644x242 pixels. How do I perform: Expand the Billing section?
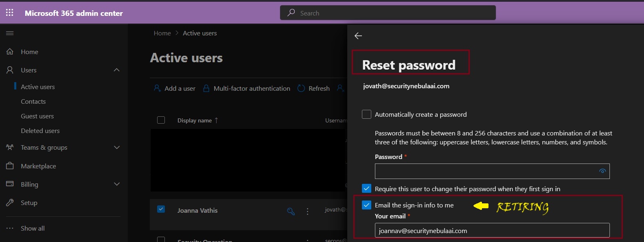(x=117, y=184)
